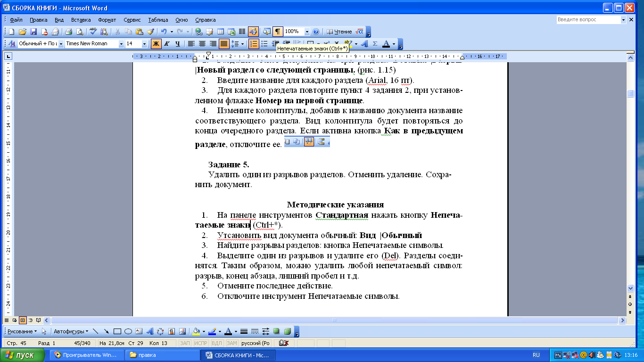Click the RU language indicator
This screenshot has width=644, height=362.
pos(536,355)
